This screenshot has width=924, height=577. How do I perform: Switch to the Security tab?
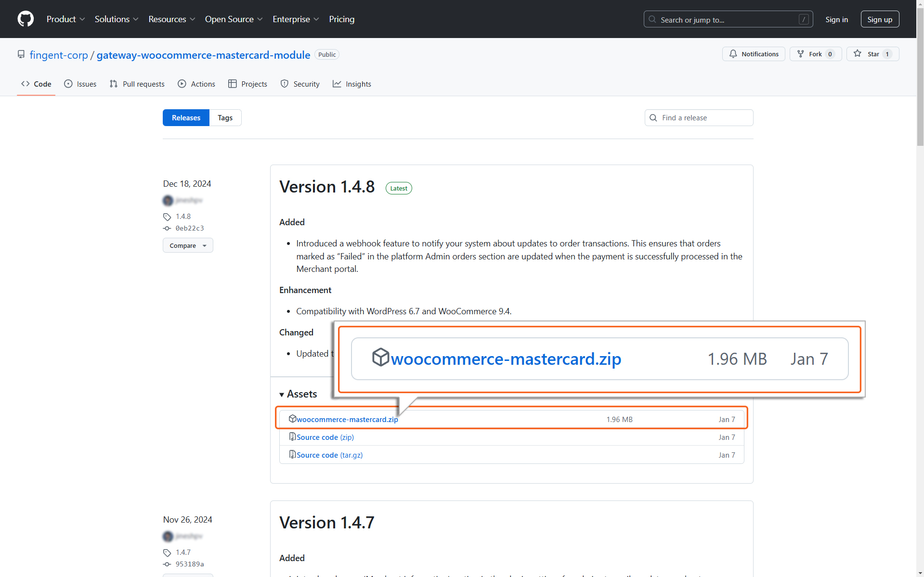pyautogui.click(x=300, y=84)
